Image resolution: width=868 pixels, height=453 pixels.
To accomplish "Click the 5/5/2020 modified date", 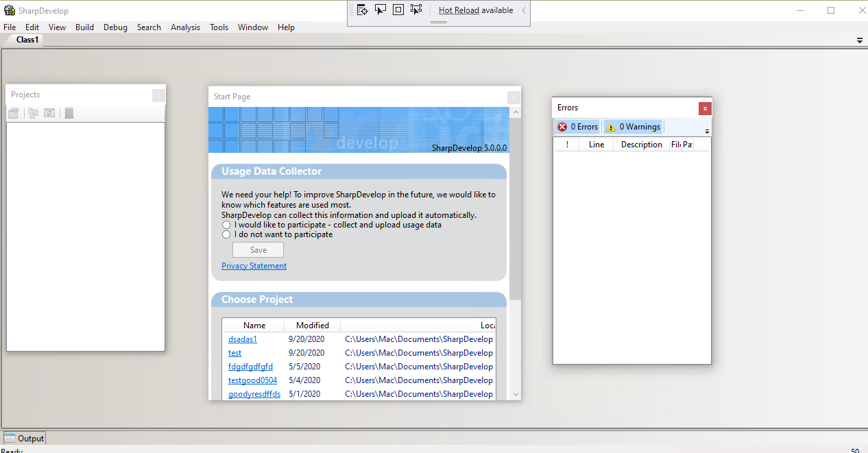I will tap(304, 367).
